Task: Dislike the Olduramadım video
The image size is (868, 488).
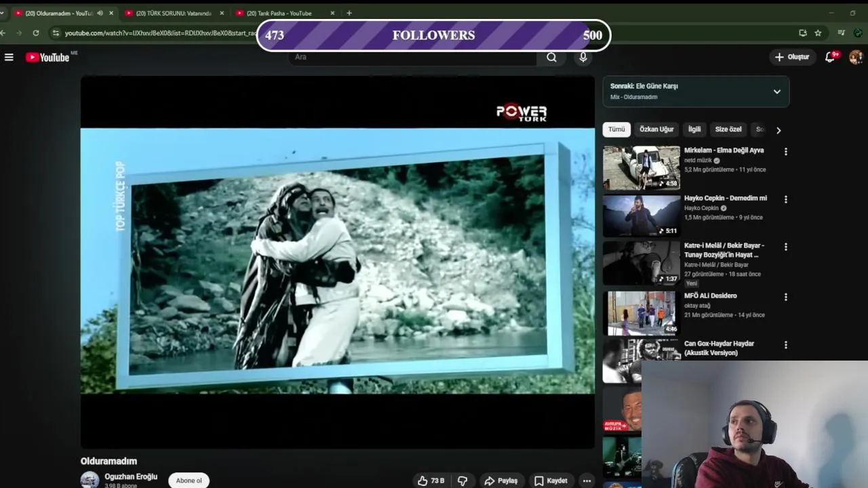Action: 462,481
